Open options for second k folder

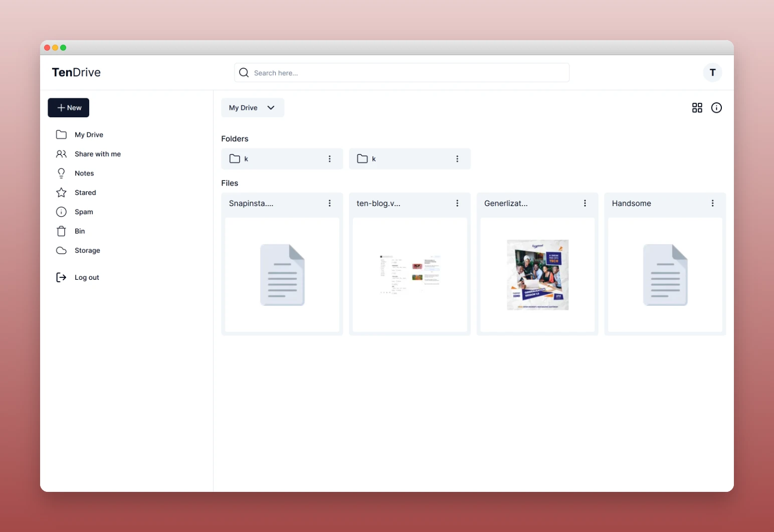[x=457, y=159]
